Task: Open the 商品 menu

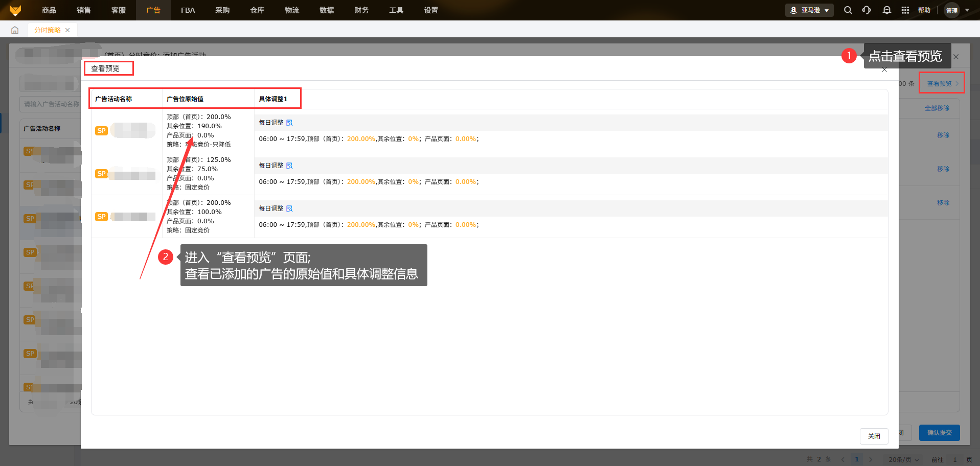Action: (x=49, y=10)
